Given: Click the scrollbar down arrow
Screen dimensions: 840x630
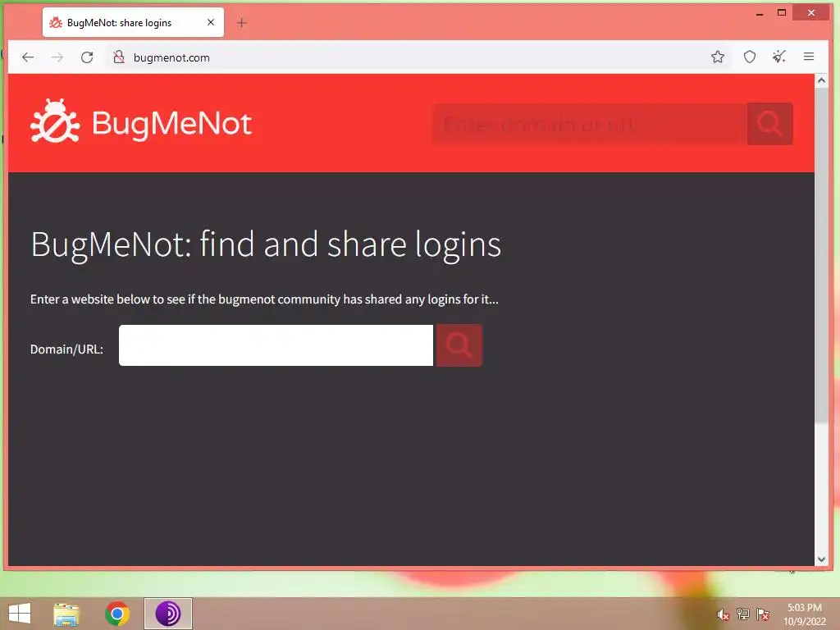Looking at the screenshot, I should [821, 559].
